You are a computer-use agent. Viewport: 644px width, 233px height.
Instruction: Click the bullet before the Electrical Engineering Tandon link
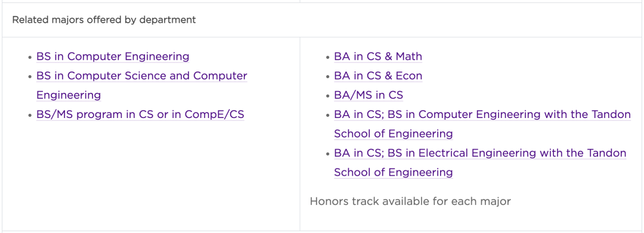tap(327, 154)
